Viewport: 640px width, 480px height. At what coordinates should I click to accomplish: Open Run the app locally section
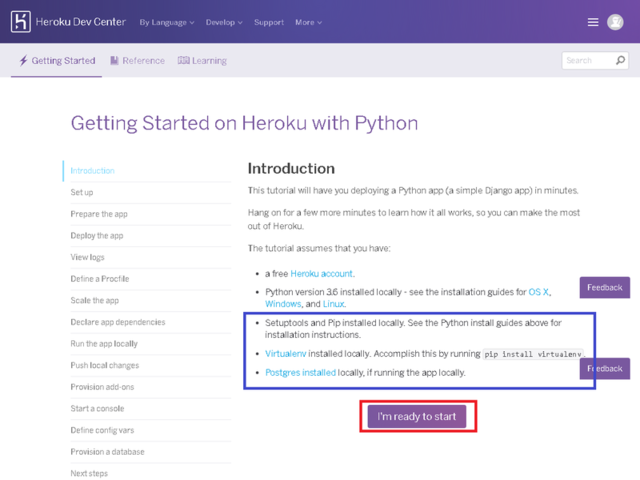point(104,344)
